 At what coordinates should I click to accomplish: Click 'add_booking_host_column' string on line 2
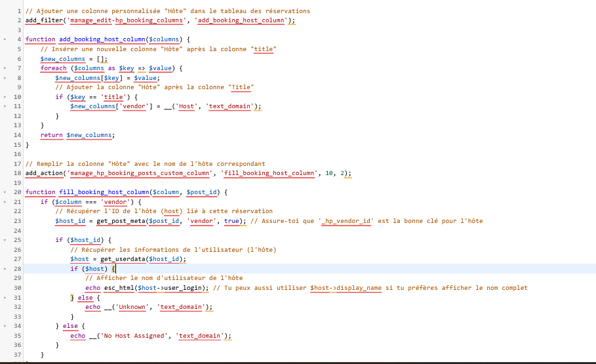(x=241, y=20)
